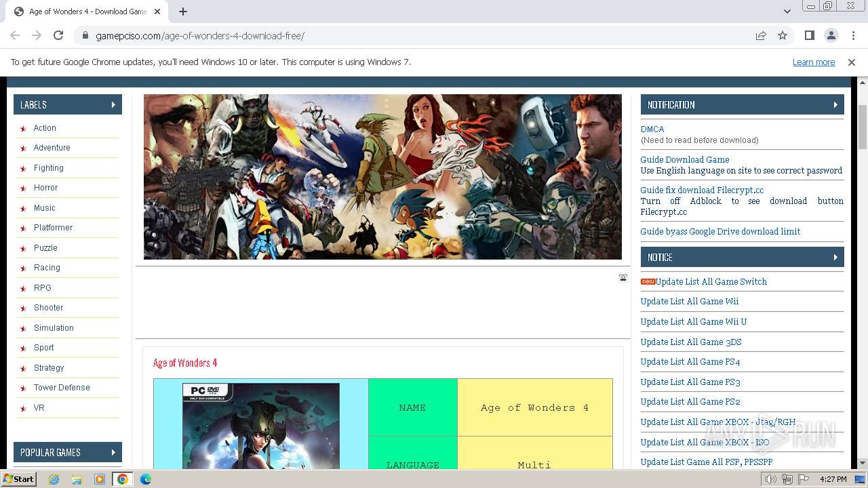Click the Chrome taskbar icon
868x488 pixels.
pyautogui.click(x=122, y=479)
